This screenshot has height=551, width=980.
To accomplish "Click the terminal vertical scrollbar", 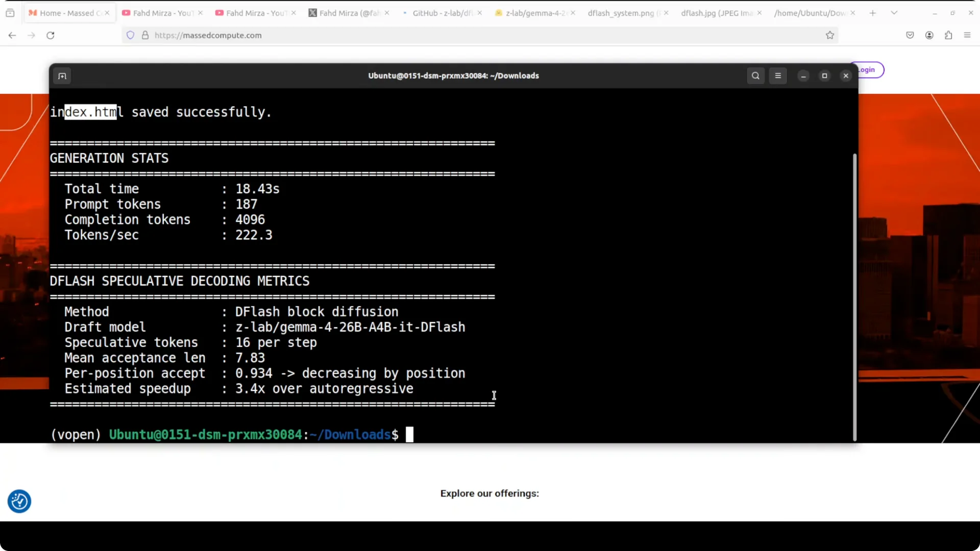I will pos(854,297).
